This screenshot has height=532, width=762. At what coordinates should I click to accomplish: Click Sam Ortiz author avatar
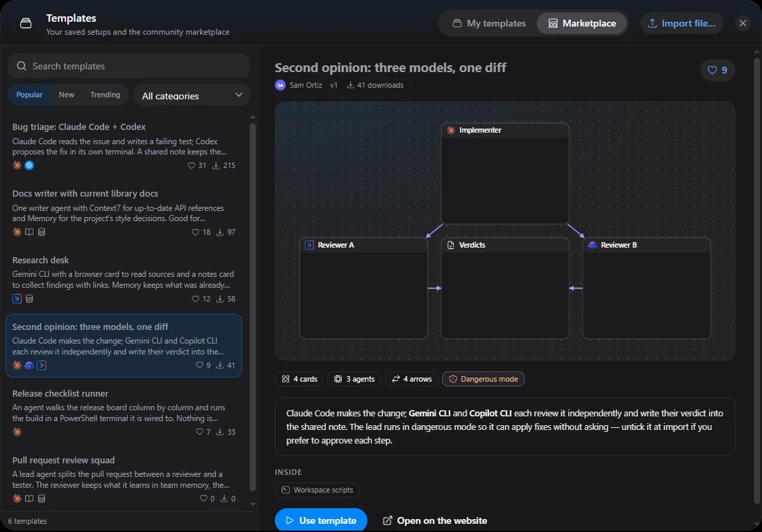pyautogui.click(x=280, y=85)
